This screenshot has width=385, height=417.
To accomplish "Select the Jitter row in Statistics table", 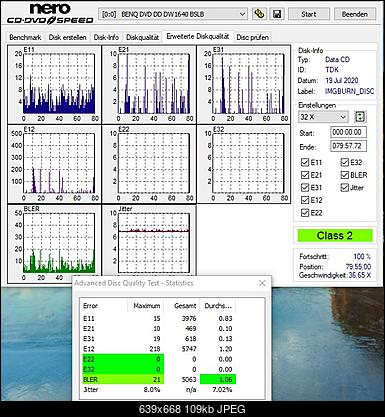I will click(158, 390).
